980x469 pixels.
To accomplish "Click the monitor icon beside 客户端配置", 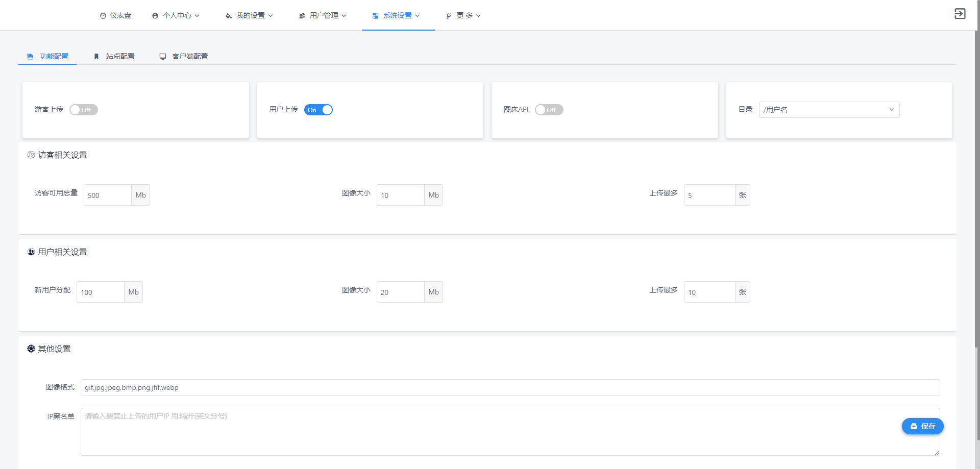I will pos(163,56).
